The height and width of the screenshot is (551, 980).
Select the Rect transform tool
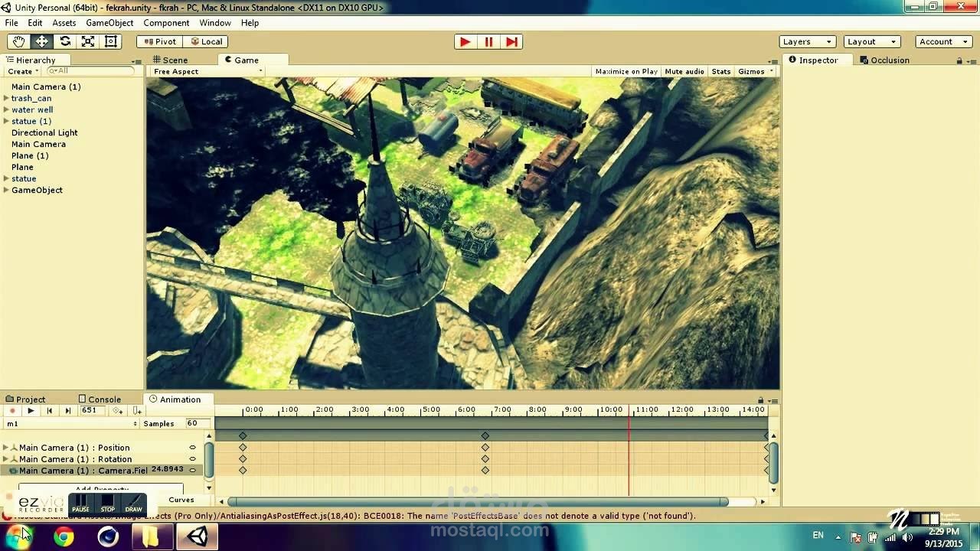point(111,41)
